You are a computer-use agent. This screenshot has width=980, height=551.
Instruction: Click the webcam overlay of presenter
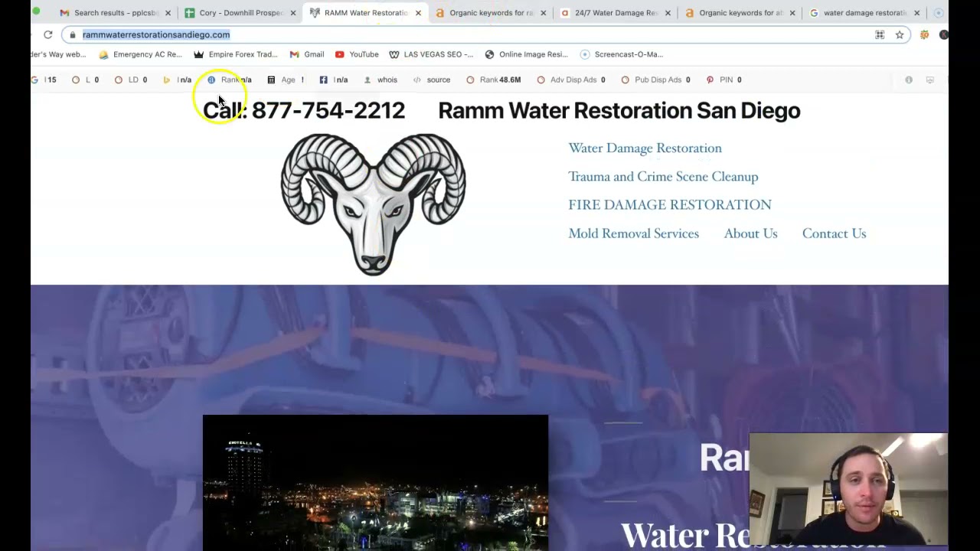pyautogui.click(x=848, y=489)
